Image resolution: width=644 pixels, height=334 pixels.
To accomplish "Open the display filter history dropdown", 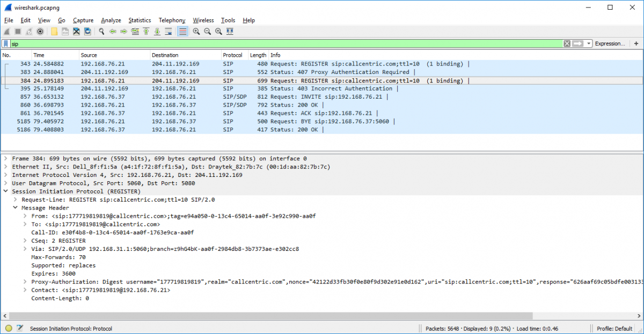I will [x=589, y=43].
